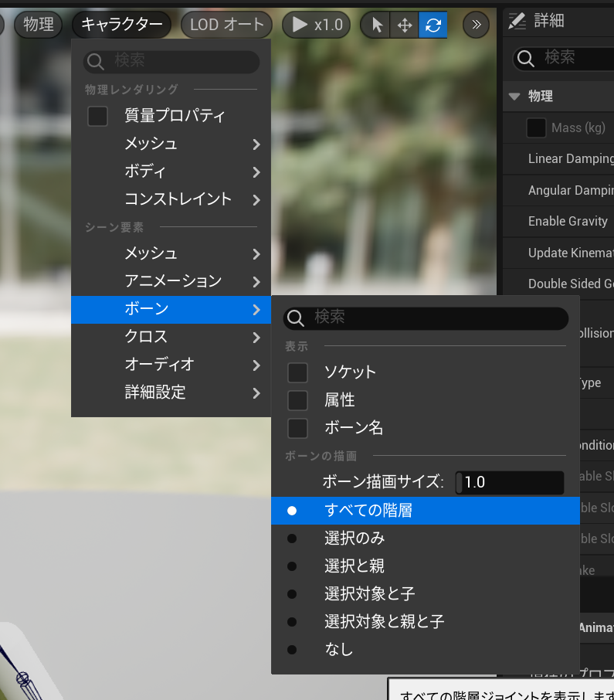Open the メッシュ submenu under シーン要素
This screenshot has width=614, height=700.
(171, 253)
